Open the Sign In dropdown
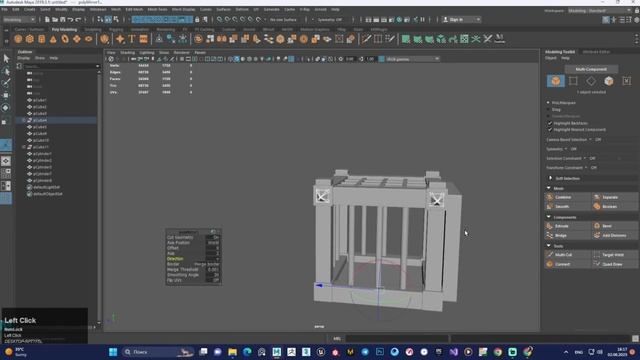The image size is (640, 360). click(461, 20)
